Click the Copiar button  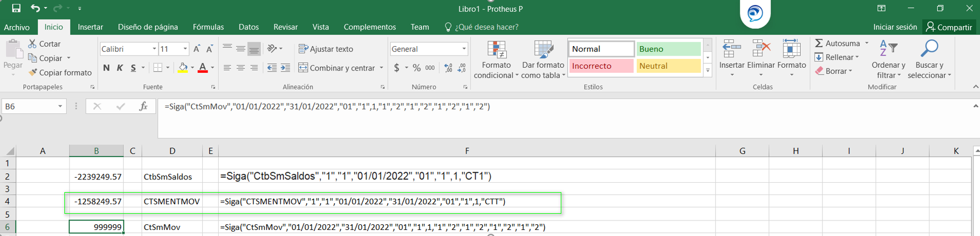point(46,58)
